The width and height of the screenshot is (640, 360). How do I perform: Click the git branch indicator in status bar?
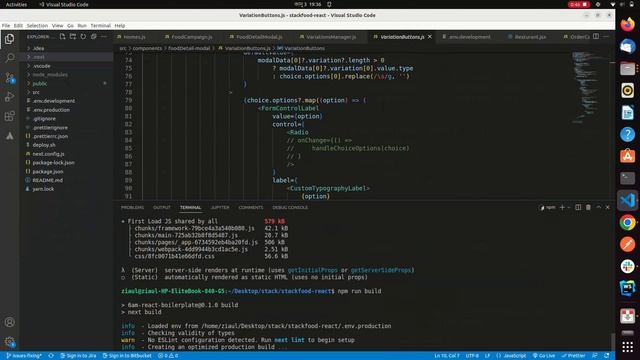tap(24, 356)
